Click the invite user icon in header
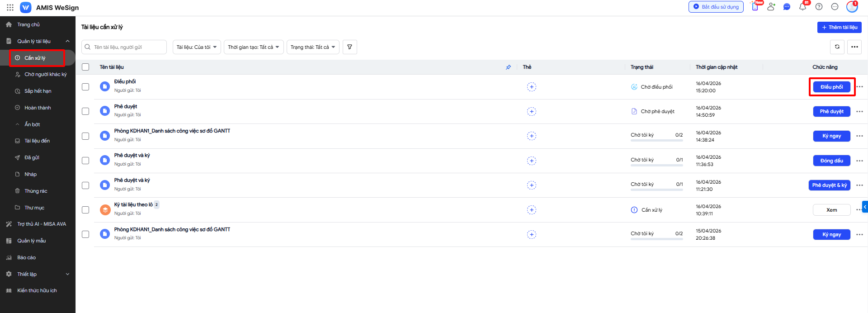Image resolution: width=868 pixels, height=313 pixels. tap(771, 7)
